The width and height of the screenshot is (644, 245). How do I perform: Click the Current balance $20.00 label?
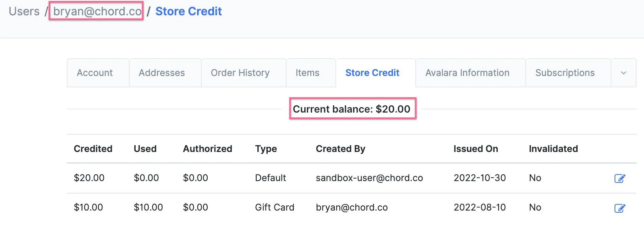click(x=351, y=109)
